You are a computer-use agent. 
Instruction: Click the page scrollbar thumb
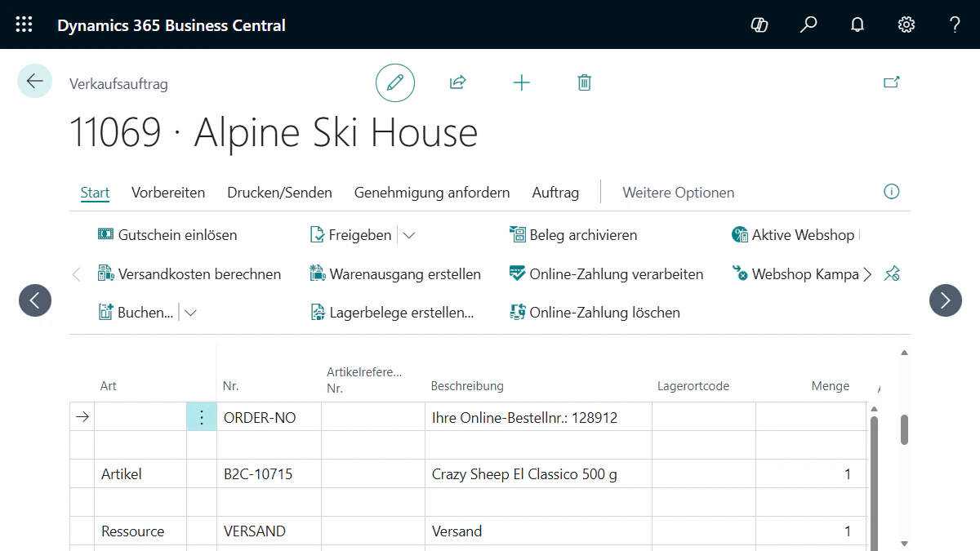tap(904, 429)
